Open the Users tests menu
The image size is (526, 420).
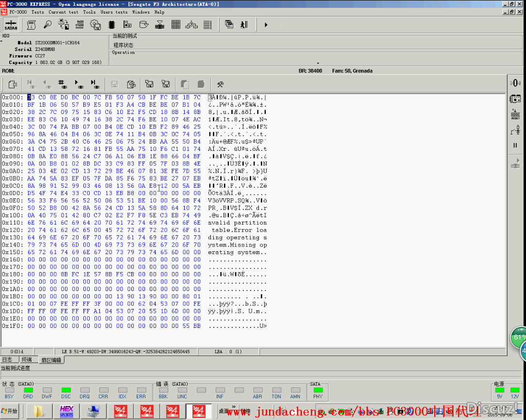(x=114, y=12)
